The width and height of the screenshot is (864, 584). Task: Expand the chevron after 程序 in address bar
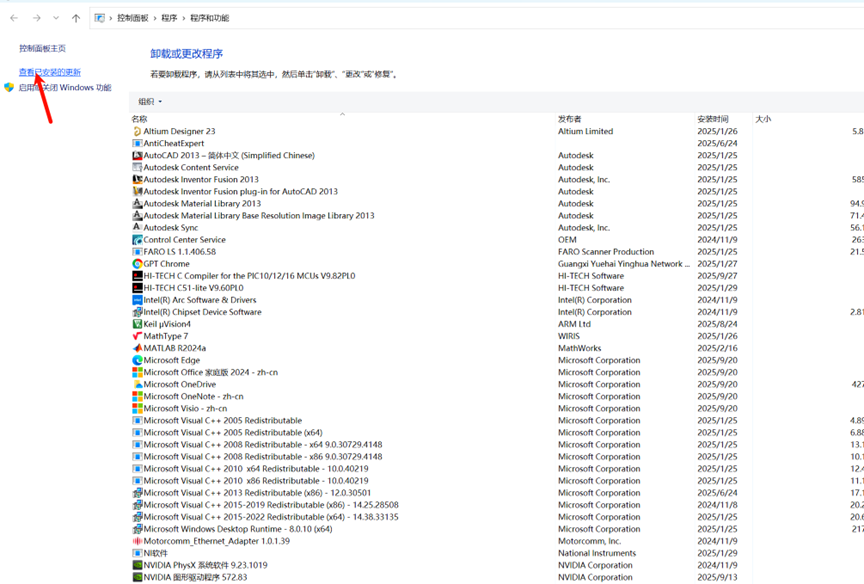tap(184, 18)
